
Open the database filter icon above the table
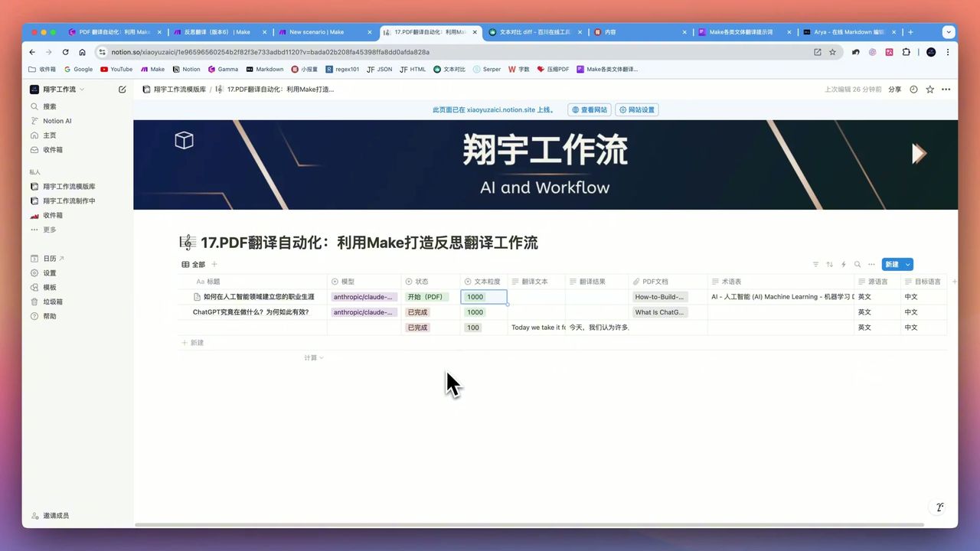pos(816,264)
